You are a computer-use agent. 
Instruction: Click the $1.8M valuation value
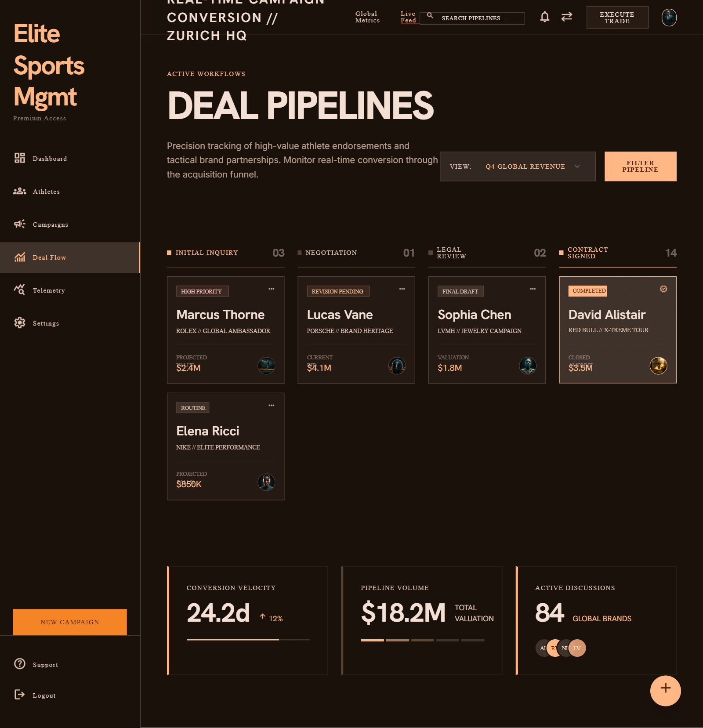coord(450,368)
